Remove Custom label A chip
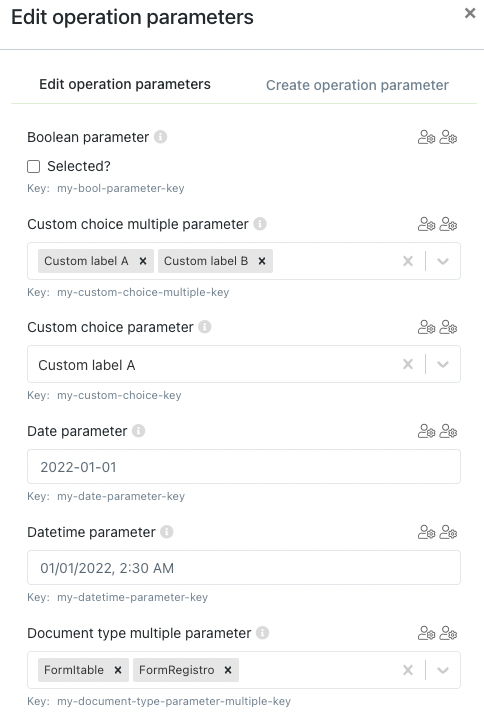Viewport: 484px width, 715px height. [143, 261]
